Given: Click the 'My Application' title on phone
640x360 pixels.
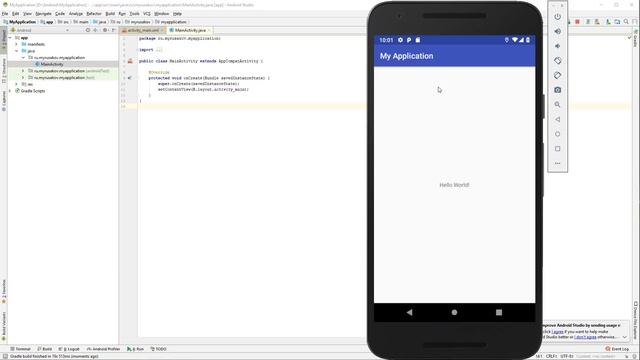Looking at the screenshot, I should (x=407, y=56).
